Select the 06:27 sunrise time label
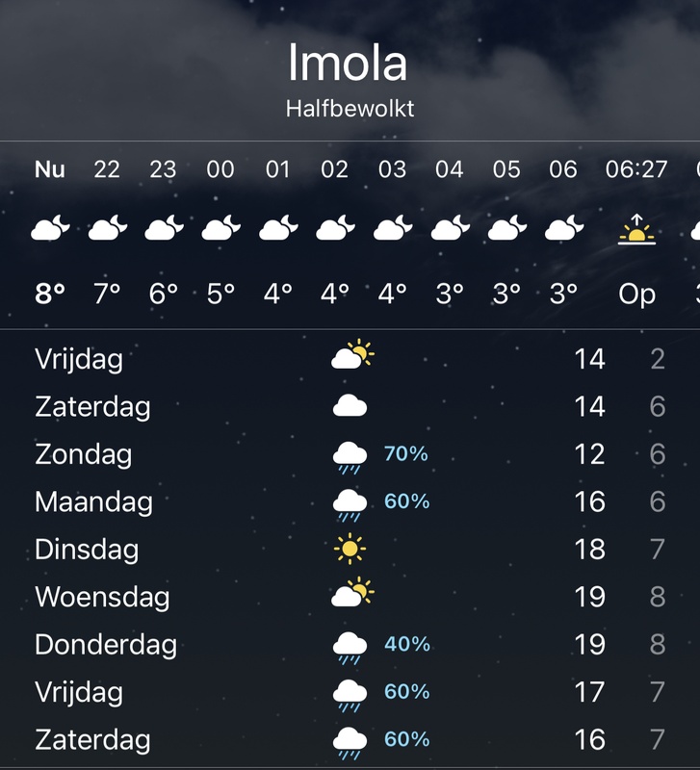Screen dimensions: 700x770 (x=636, y=169)
